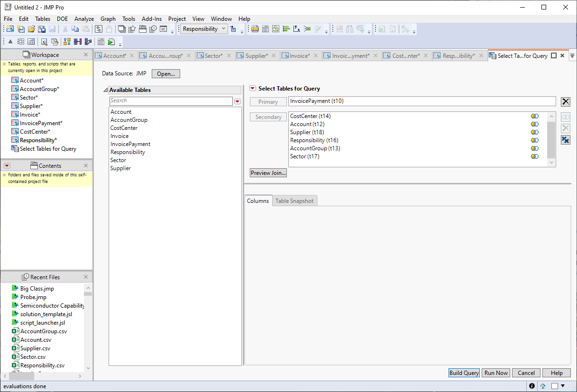577x392 pixels.
Task: Collapse the Available Tables outline triangle
Action: click(105, 90)
